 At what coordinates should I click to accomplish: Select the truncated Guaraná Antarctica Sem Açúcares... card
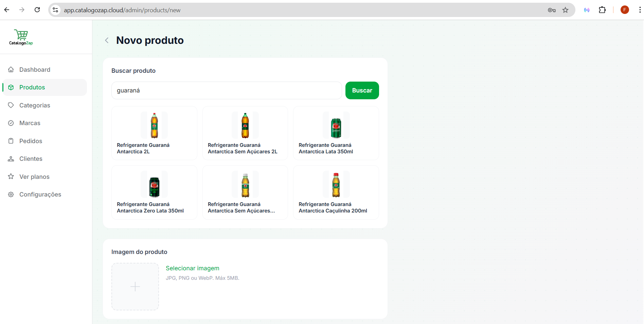click(x=245, y=192)
